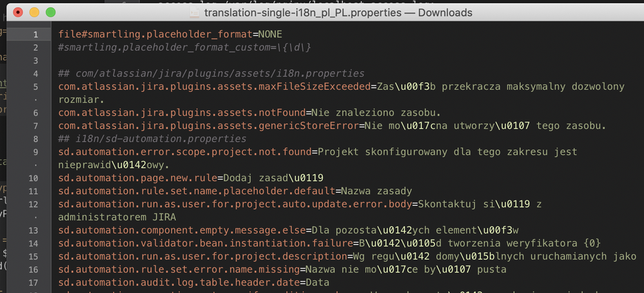Click the value Data on line 17
The image size is (644, 293).
coord(317,283)
